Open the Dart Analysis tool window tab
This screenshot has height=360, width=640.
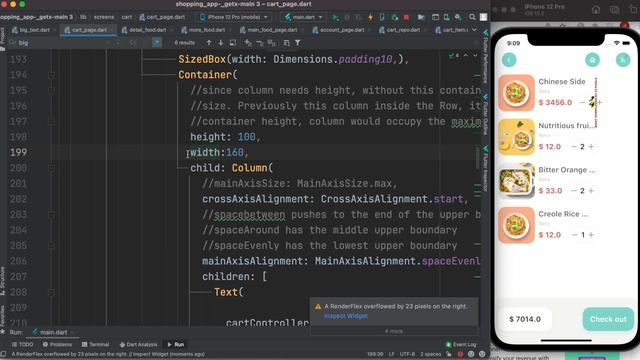pos(138,344)
